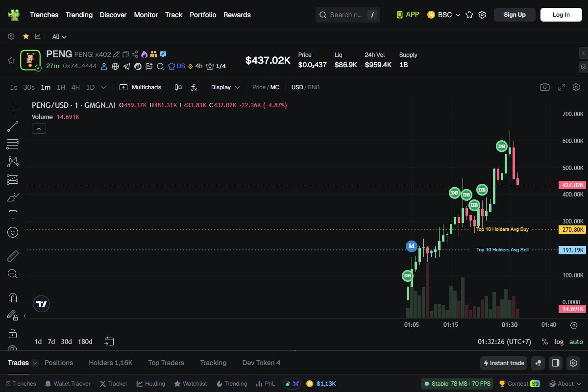Switch chart to 1H interval

[x=61, y=87]
